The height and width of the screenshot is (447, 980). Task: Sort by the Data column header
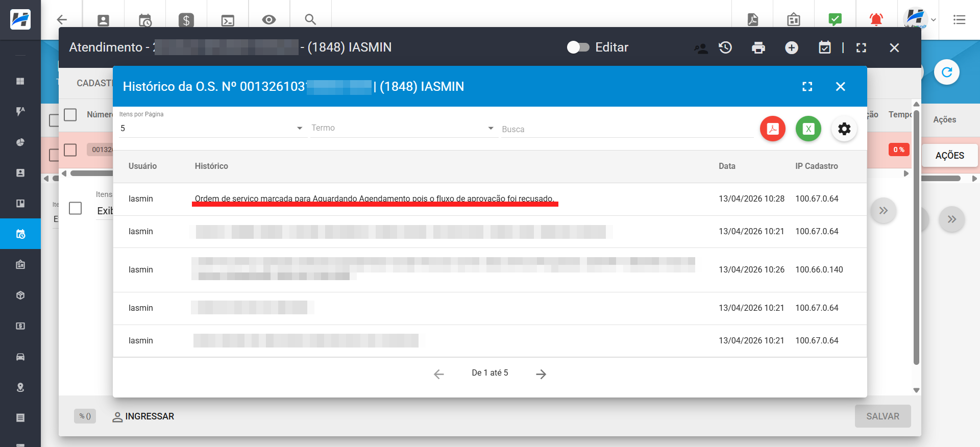pyautogui.click(x=727, y=166)
